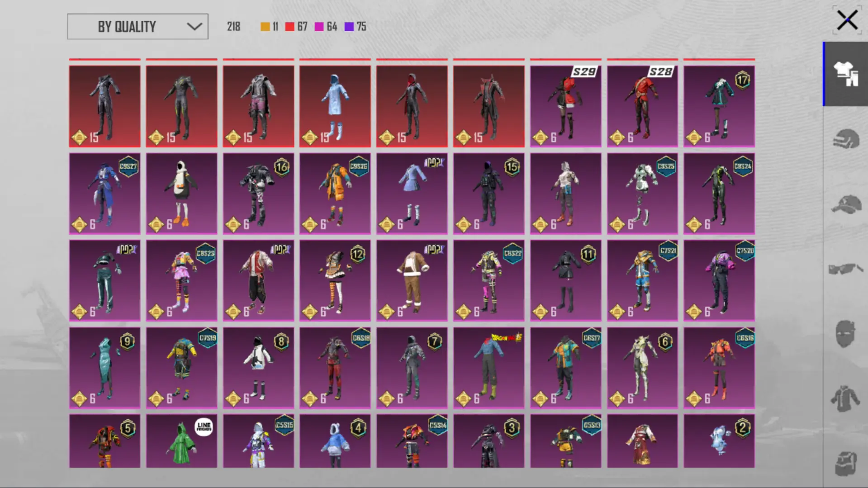Screen dimensions: 868x488
Task: Select outfit with badge 7
Action: click(412, 368)
